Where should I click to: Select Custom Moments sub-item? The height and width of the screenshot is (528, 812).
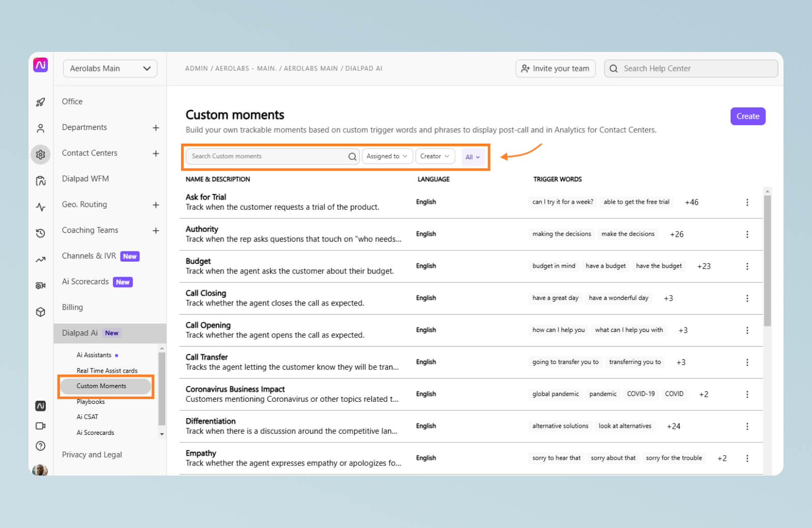point(106,386)
